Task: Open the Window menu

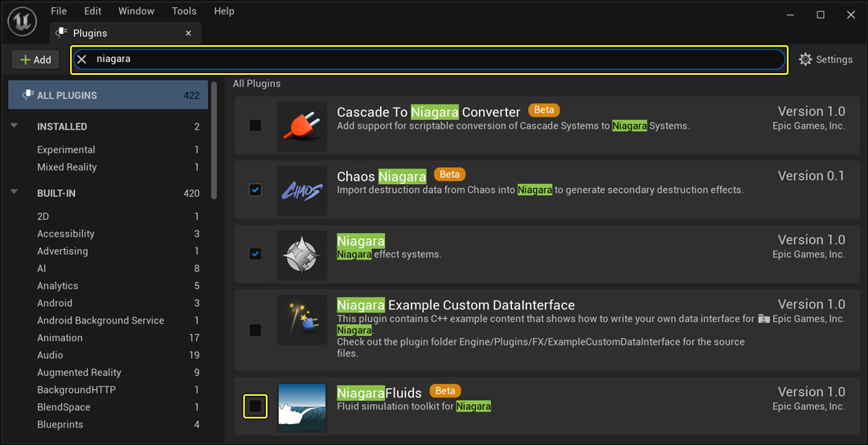Action: [136, 11]
